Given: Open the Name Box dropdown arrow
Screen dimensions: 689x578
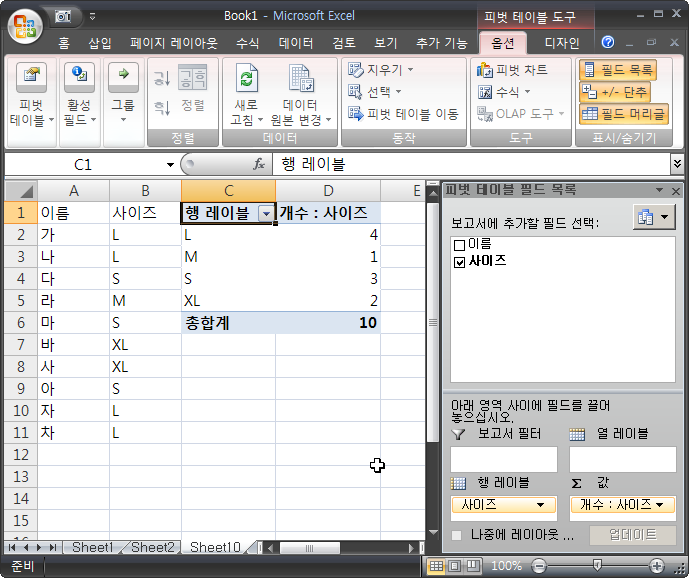Looking at the screenshot, I should tap(170, 165).
